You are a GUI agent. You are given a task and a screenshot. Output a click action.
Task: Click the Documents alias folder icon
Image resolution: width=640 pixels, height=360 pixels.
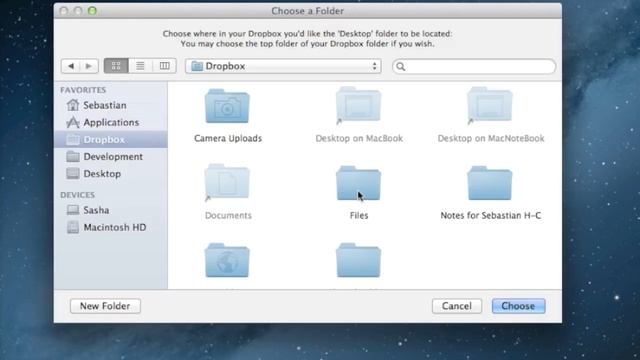click(x=227, y=182)
